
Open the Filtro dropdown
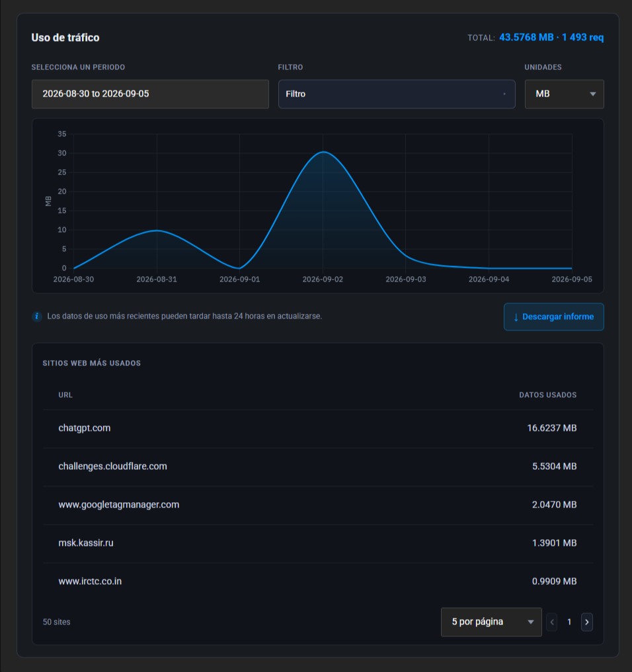click(x=397, y=94)
